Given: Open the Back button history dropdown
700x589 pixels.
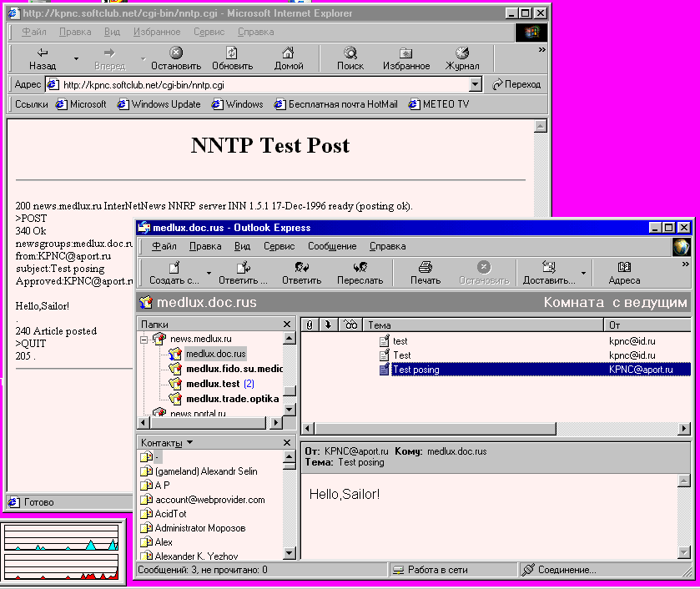Looking at the screenshot, I should [x=76, y=59].
